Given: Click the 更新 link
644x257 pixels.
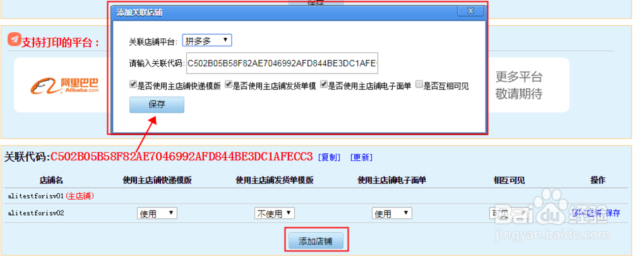Looking at the screenshot, I should click(x=361, y=157).
